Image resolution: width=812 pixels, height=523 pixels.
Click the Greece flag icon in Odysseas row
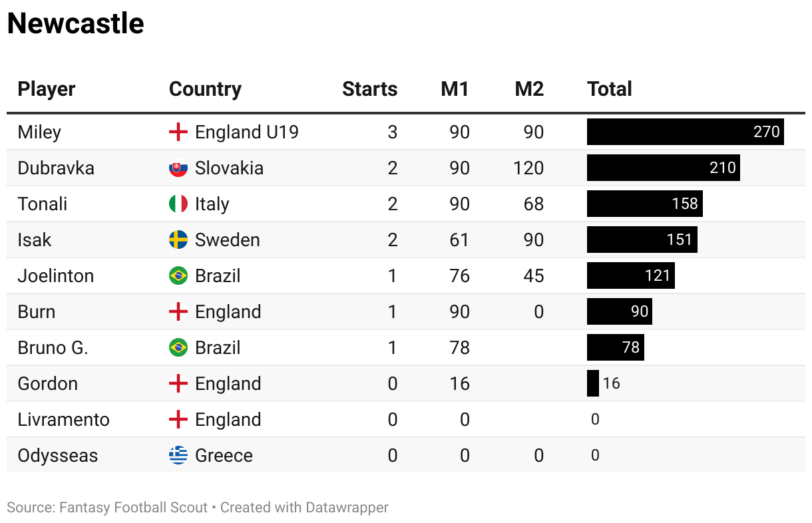(x=178, y=456)
